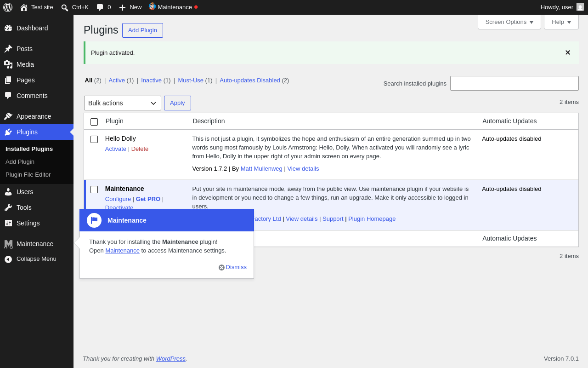Image resolution: width=588 pixels, height=368 pixels.
Task: Focus the Search installed plugins field
Action: point(514,83)
